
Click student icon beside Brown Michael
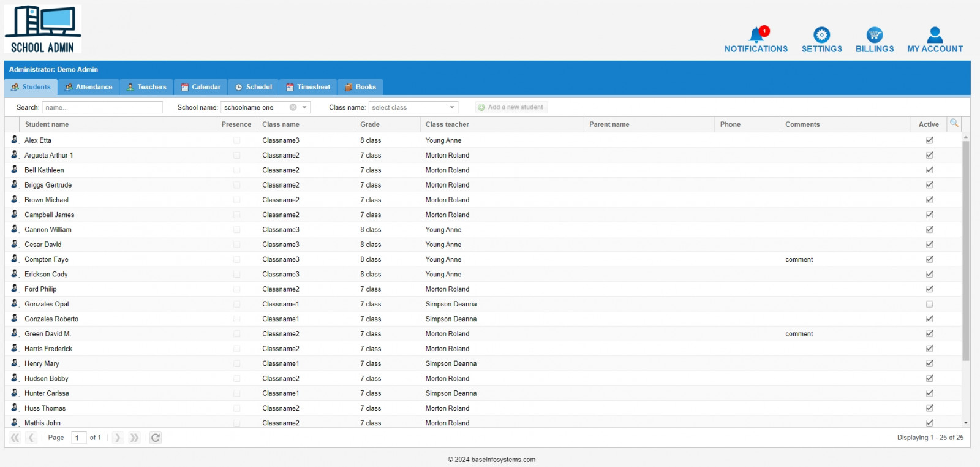(x=14, y=199)
